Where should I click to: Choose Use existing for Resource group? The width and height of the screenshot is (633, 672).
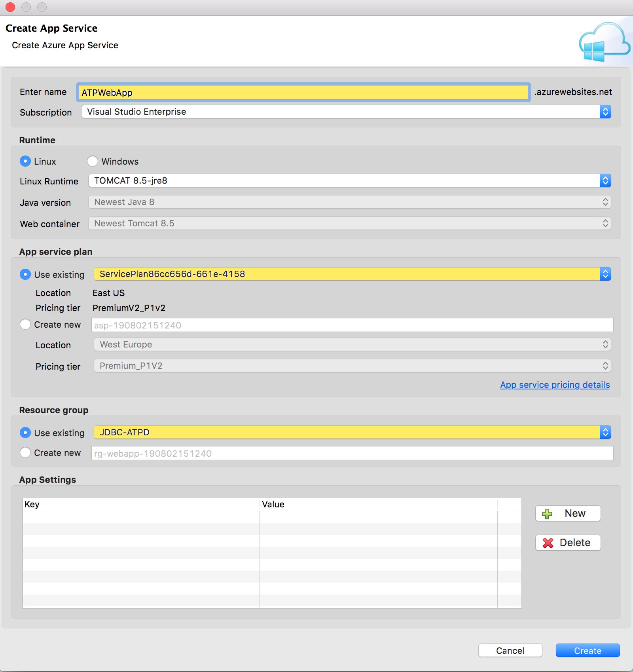pyautogui.click(x=25, y=433)
